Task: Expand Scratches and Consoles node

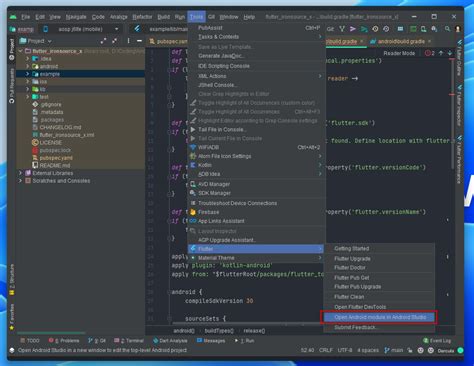Action: pos(20,181)
